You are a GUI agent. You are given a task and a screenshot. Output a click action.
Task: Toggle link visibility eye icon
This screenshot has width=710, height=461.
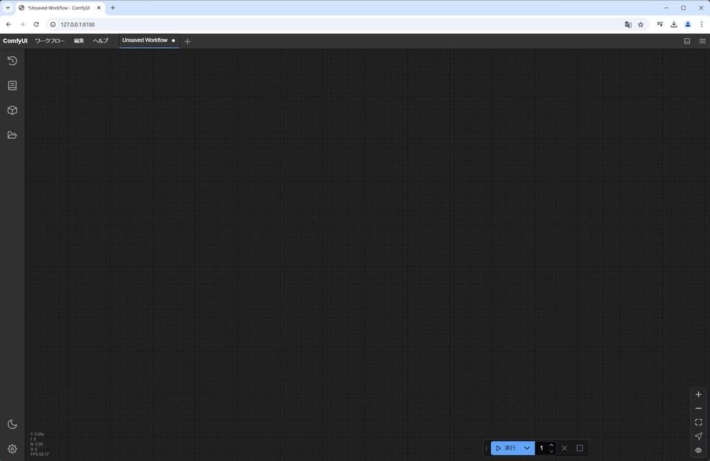698,450
